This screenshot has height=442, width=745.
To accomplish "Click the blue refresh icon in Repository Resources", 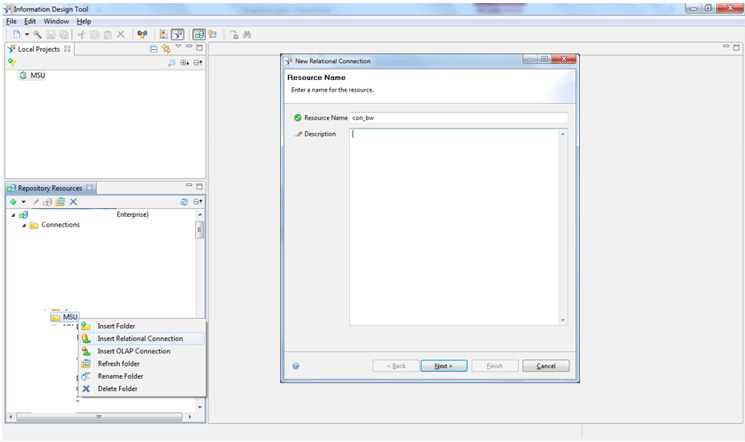I will coord(184,202).
